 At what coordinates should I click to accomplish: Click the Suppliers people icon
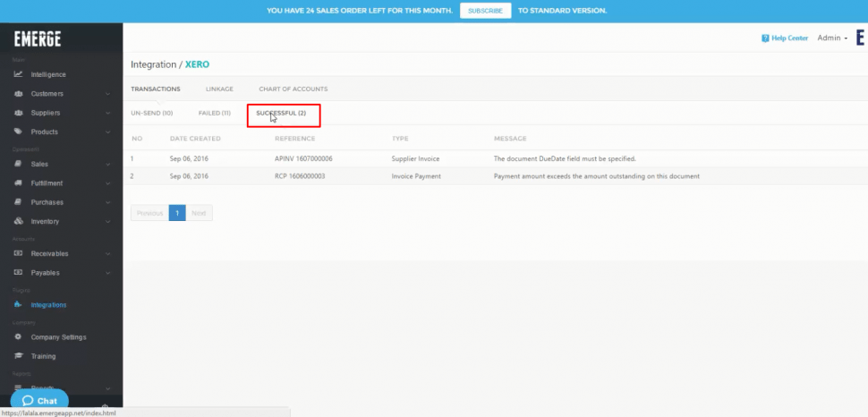pos(18,113)
